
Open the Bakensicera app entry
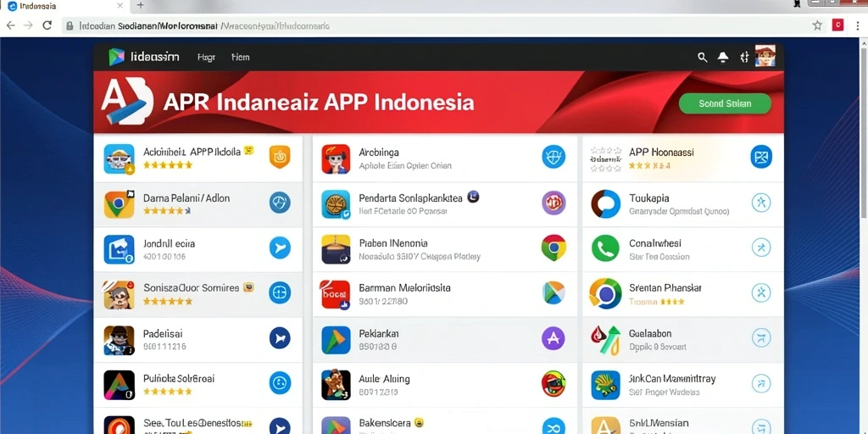[x=444, y=422]
